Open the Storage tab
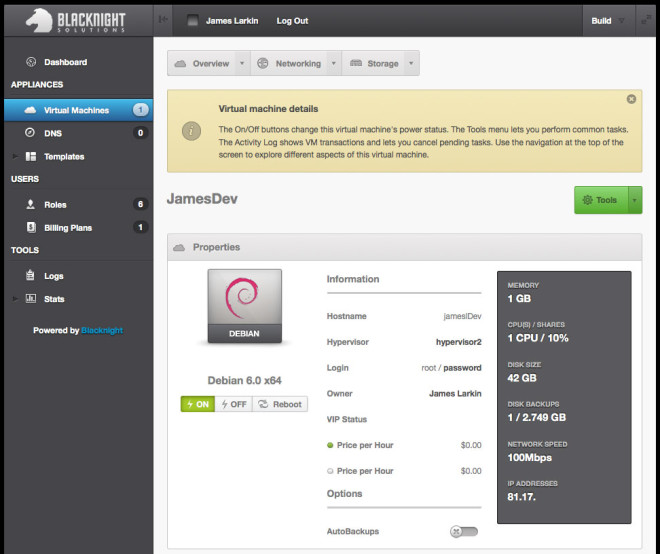The image size is (660, 554). [374, 63]
